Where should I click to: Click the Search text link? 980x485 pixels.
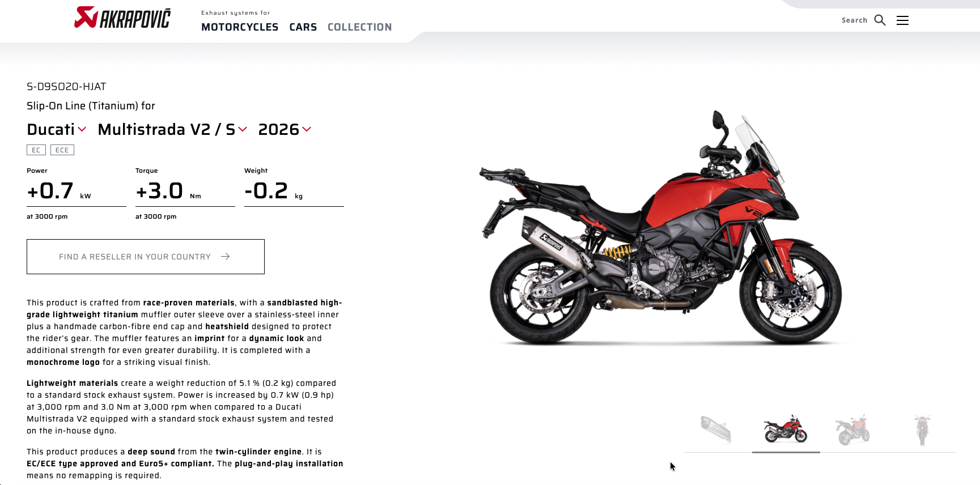854,20
